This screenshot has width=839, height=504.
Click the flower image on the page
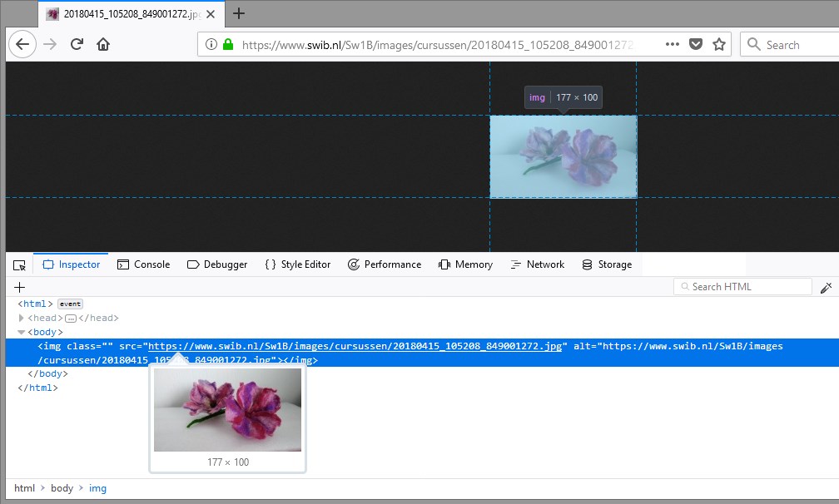click(x=563, y=156)
